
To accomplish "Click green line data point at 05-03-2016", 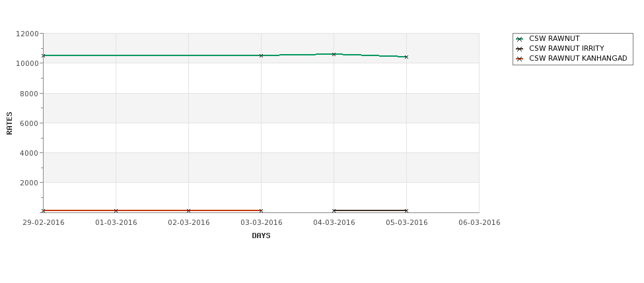I will tap(407, 57).
